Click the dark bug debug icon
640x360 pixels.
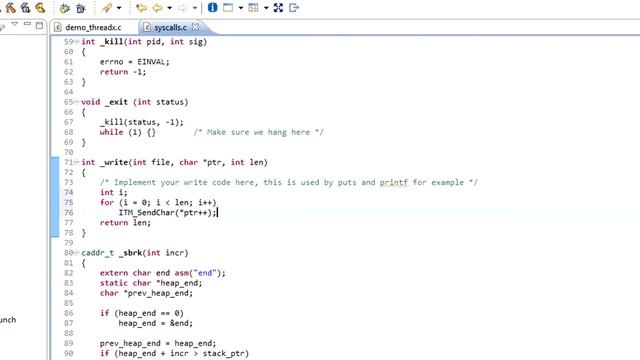point(80,8)
